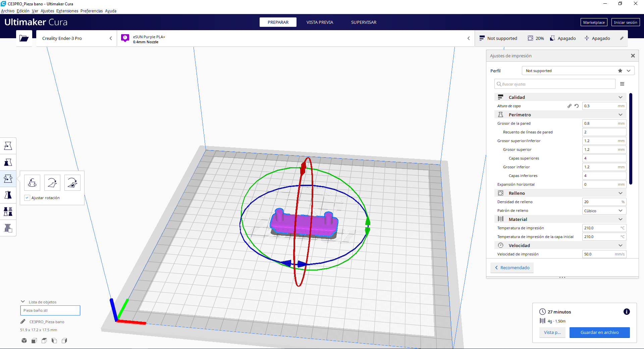Screen dimensions: 644x349
Task: Collapse the Calidad section
Action: click(621, 97)
